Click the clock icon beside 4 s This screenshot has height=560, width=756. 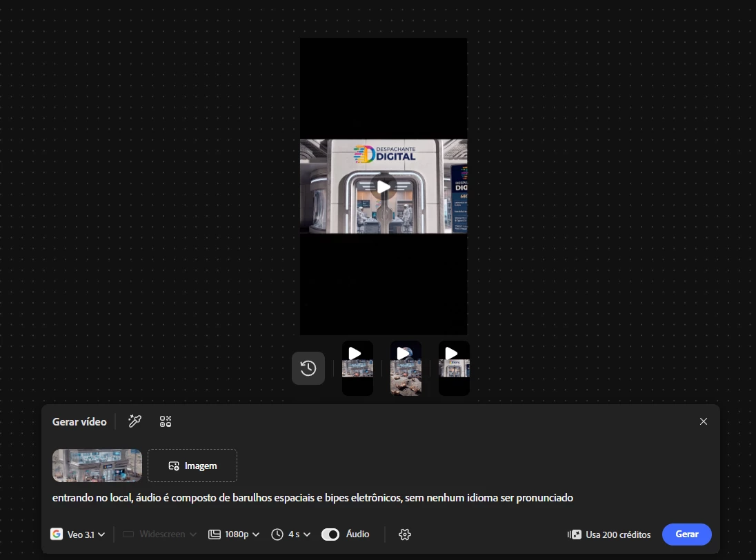(277, 534)
